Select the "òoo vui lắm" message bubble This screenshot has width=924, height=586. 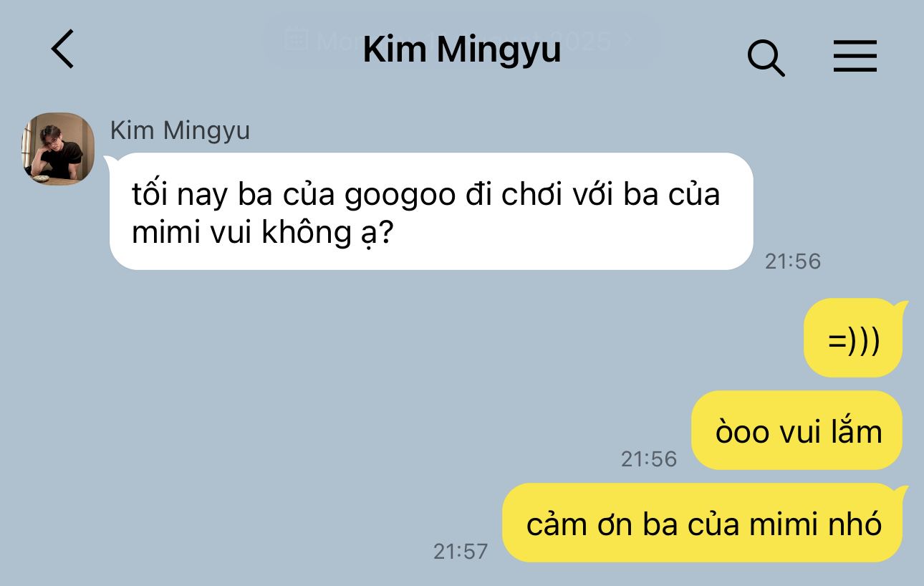click(x=797, y=431)
